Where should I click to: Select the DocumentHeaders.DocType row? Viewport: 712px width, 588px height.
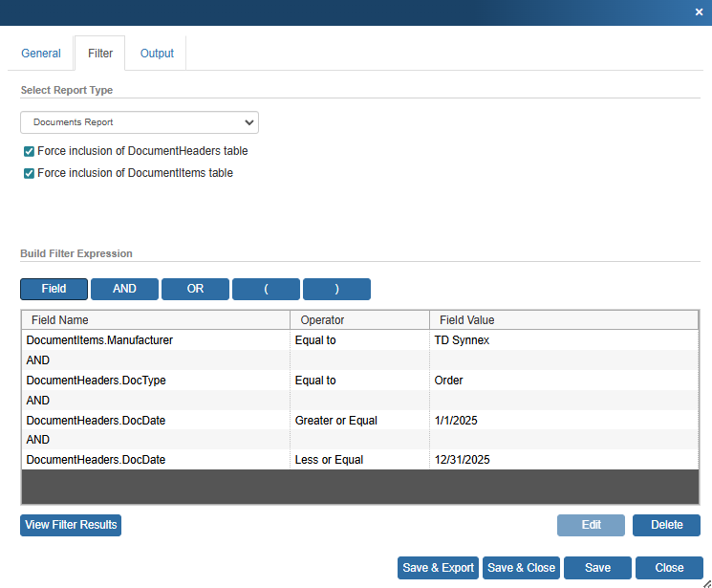pyautogui.click(x=96, y=381)
